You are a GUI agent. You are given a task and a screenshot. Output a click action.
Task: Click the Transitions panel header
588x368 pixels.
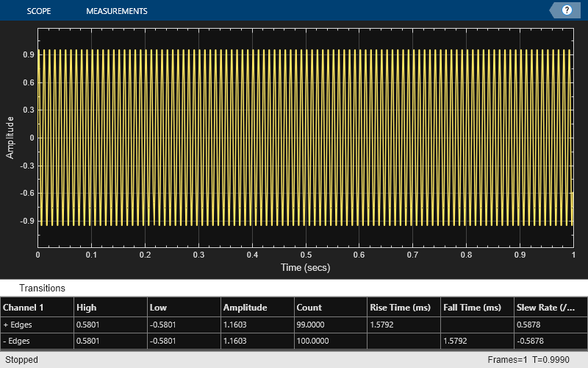42,288
